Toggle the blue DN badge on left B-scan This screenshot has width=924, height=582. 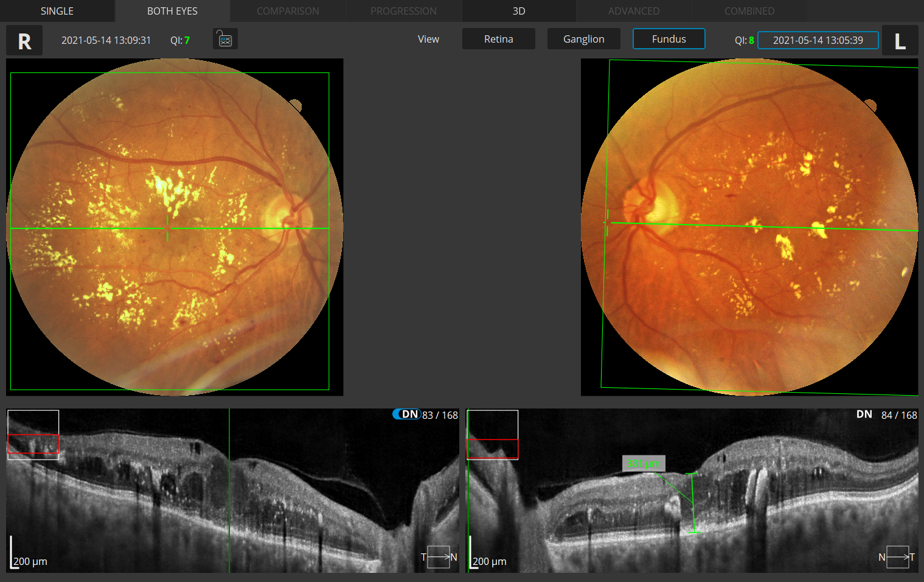coord(407,414)
